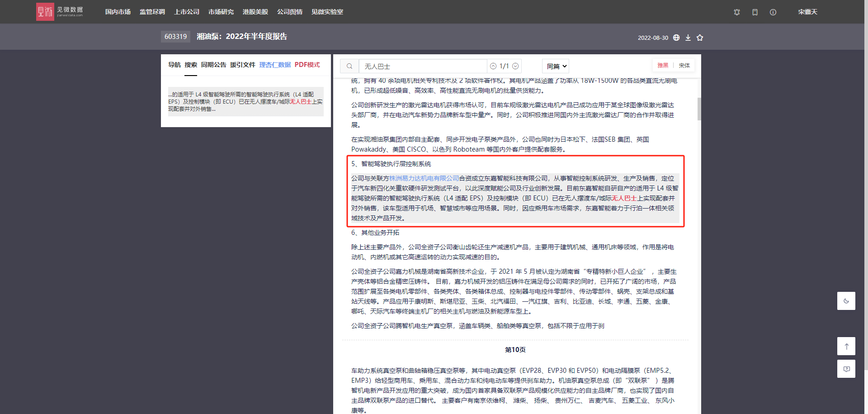The width and height of the screenshot is (868, 414).
Task: Open the 见微实验室 menu
Action: (x=327, y=12)
